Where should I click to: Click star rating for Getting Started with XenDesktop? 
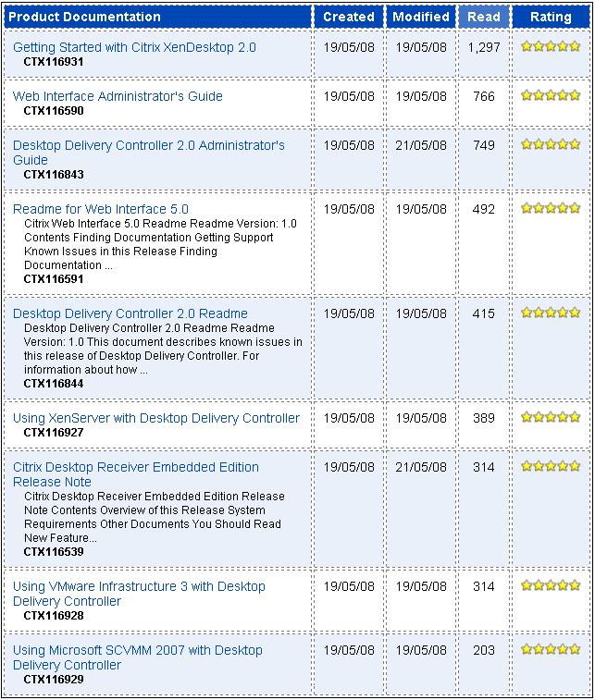(x=551, y=46)
